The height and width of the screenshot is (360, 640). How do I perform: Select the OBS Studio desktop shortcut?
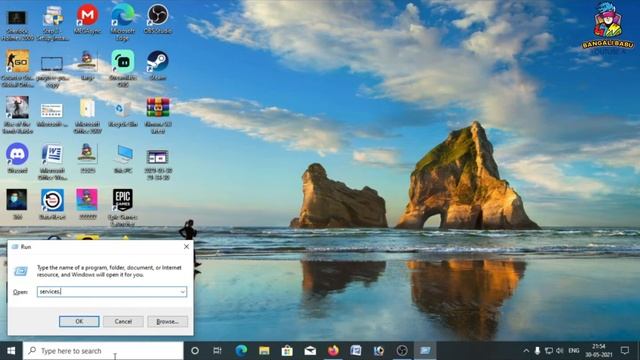(x=158, y=20)
